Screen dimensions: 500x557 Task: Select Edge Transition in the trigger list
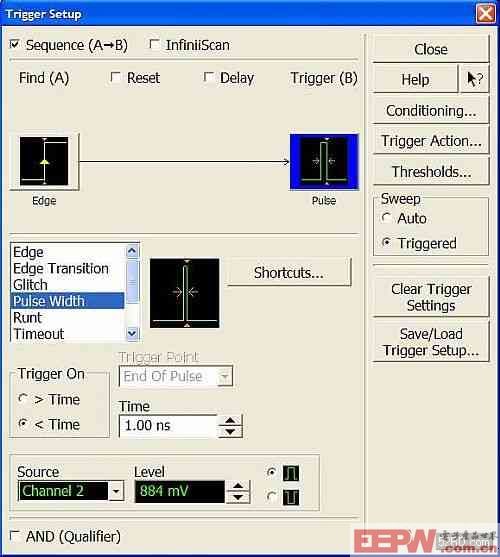[68, 268]
